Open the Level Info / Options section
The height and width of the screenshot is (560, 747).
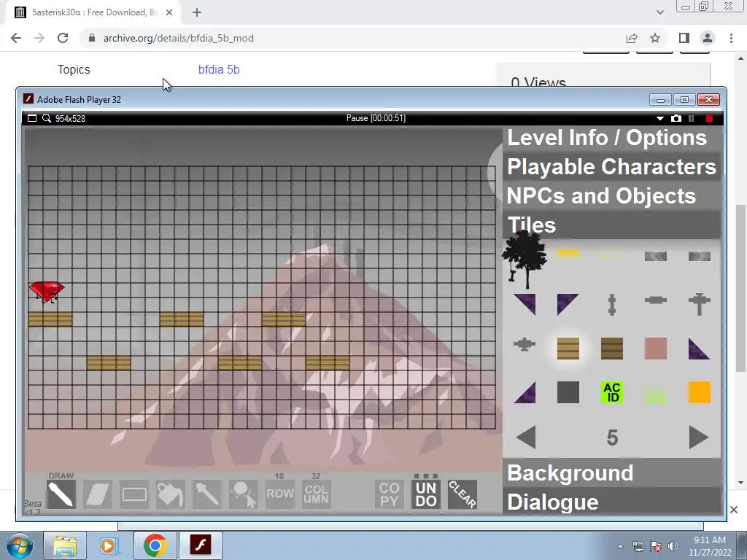612,138
